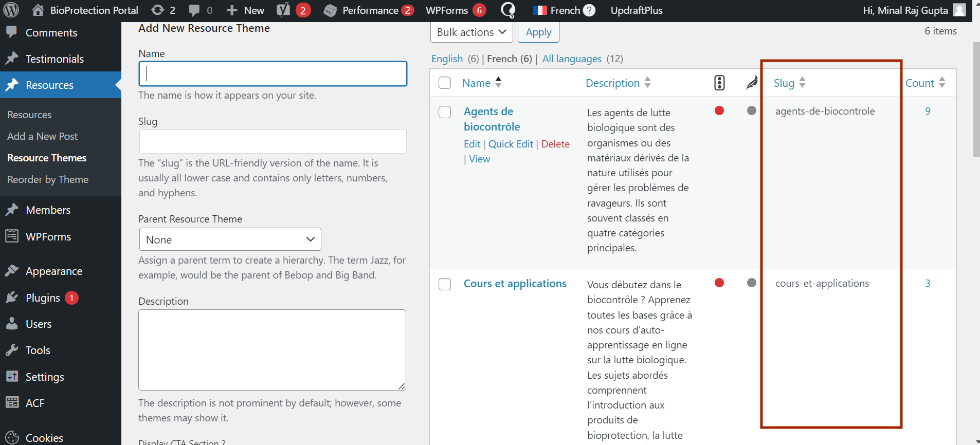Click the Users person icon

(11, 324)
